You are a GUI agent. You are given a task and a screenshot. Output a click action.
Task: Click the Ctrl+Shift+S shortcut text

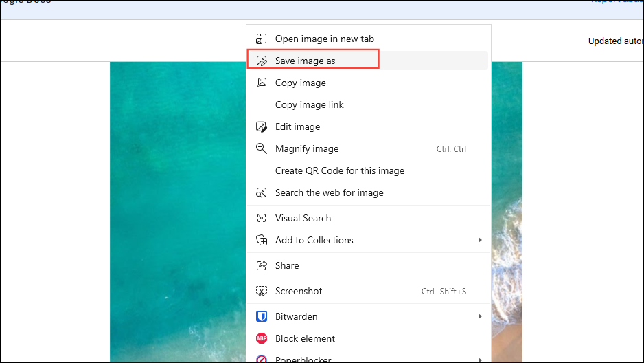pyautogui.click(x=444, y=291)
